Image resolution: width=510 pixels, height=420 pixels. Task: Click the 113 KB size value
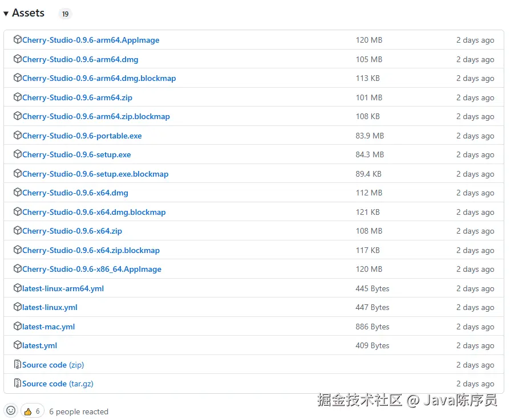tap(367, 78)
